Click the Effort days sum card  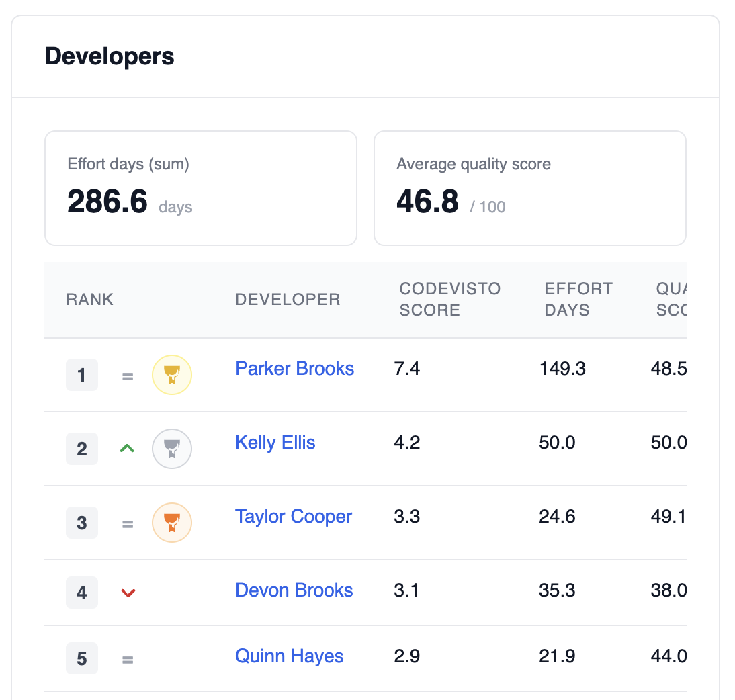200,188
